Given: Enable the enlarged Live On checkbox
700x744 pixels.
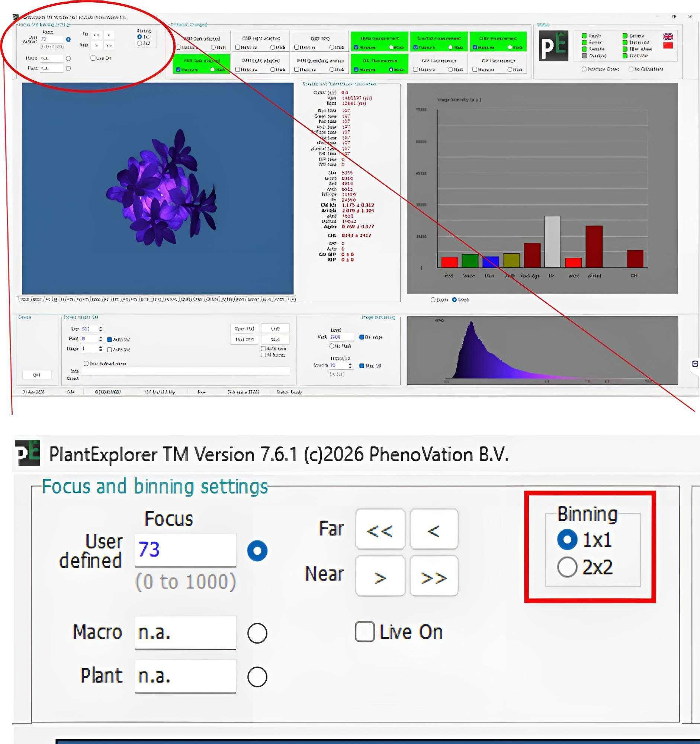Looking at the screenshot, I should click(365, 632).
